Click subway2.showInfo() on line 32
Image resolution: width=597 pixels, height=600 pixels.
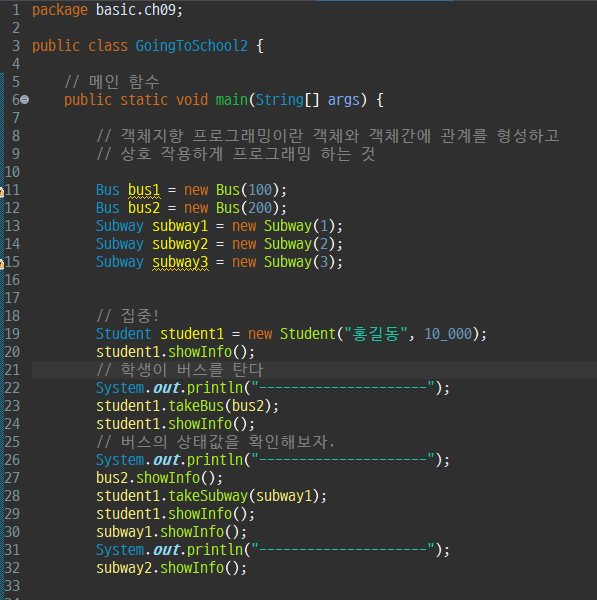(x=171, y=568)
